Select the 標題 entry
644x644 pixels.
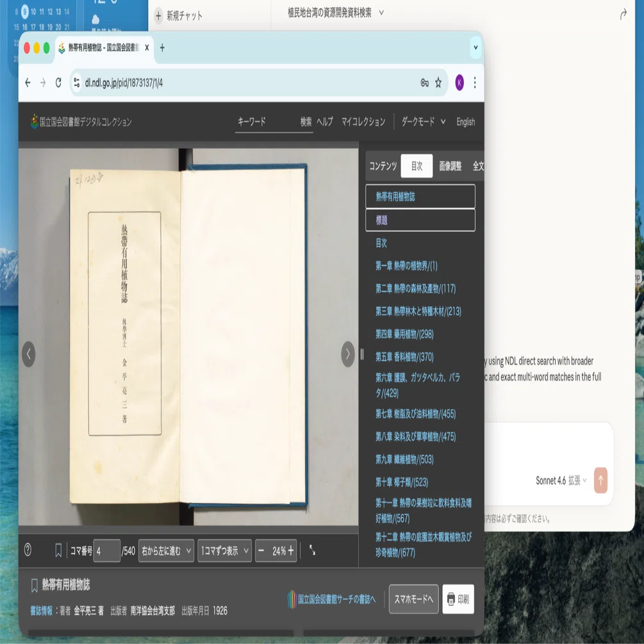coord(420,220)
